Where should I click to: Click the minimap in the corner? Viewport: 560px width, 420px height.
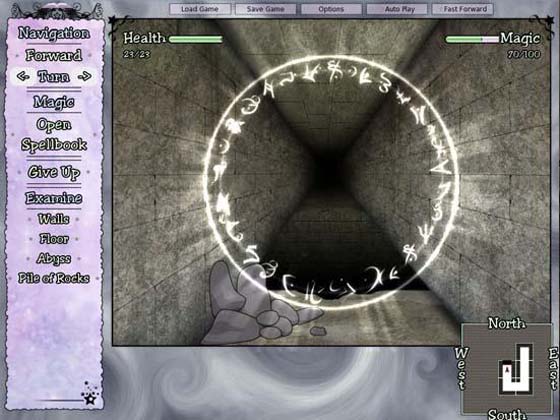(507, 368)
